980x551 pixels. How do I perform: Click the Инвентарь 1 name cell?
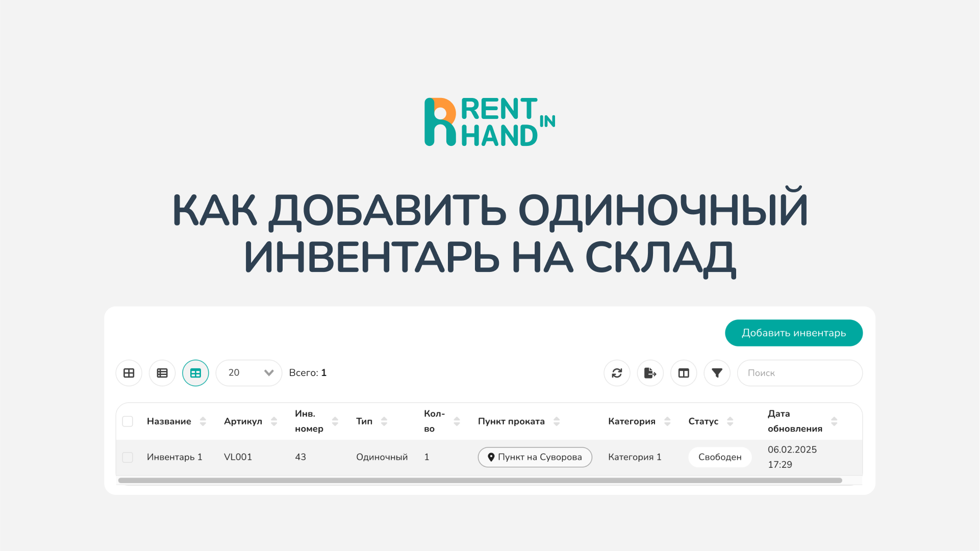[x=174, y=457]
